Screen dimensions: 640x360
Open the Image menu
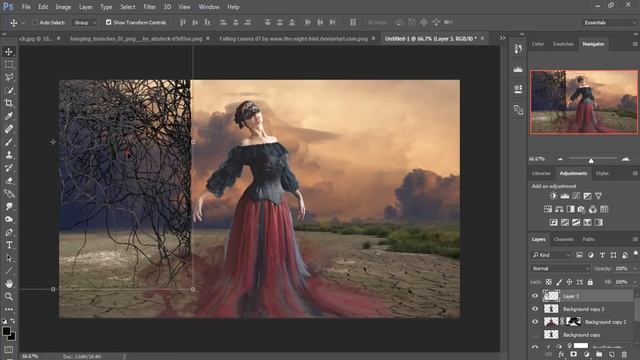click(63, 7)
